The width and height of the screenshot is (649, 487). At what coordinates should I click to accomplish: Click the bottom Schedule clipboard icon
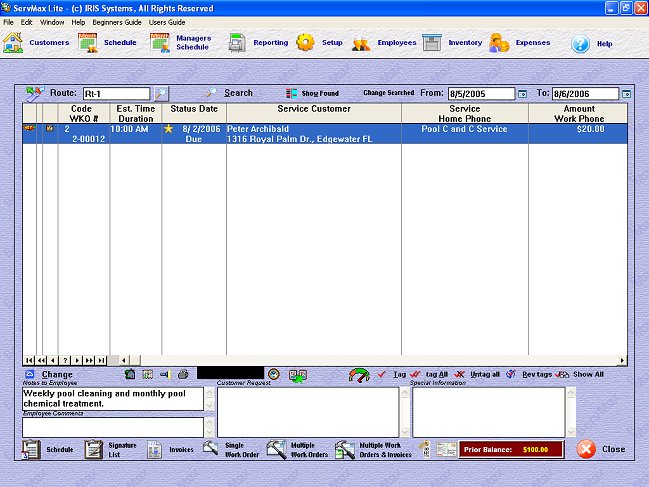[31, 449]
